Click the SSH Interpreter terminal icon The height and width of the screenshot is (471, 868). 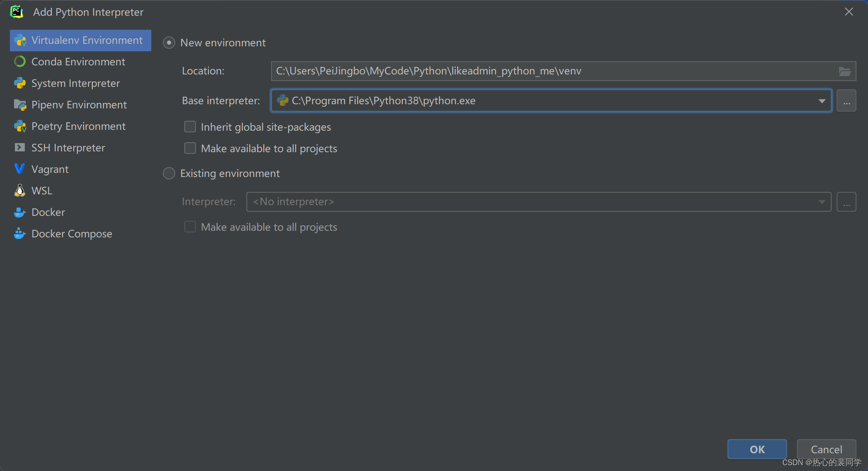pos(20,148)
